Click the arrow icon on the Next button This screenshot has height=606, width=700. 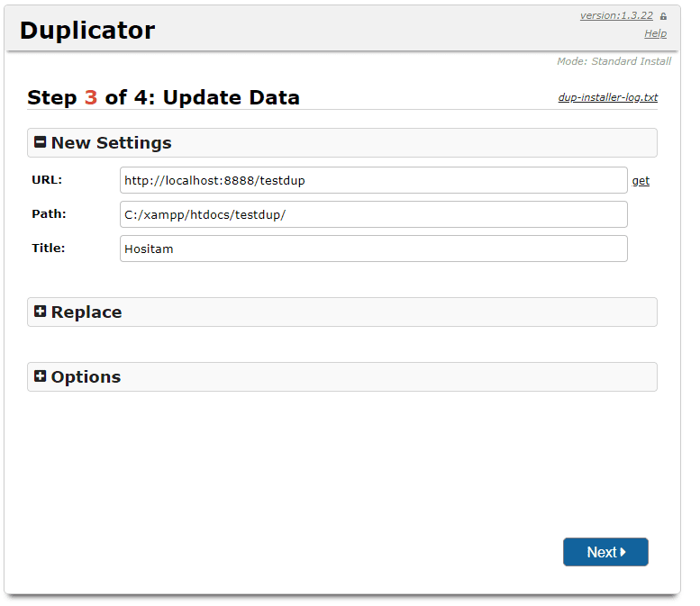623,552
